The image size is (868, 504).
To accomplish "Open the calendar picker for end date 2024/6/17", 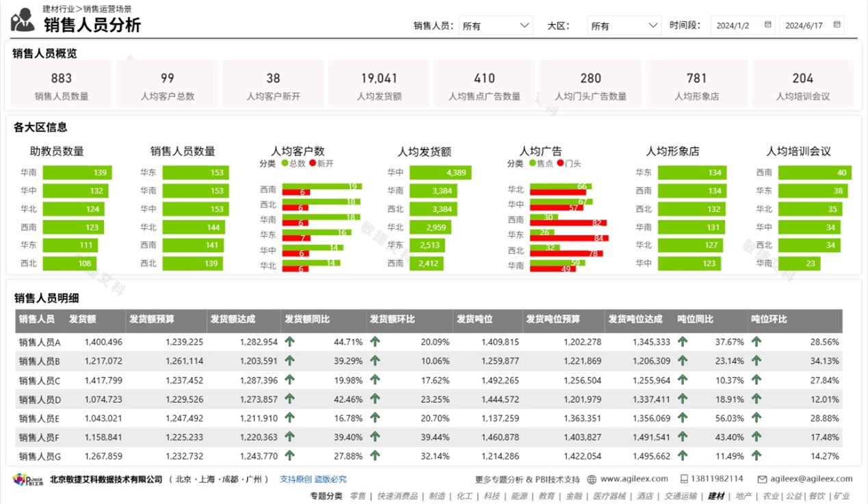I will click(x=836, y=25).
